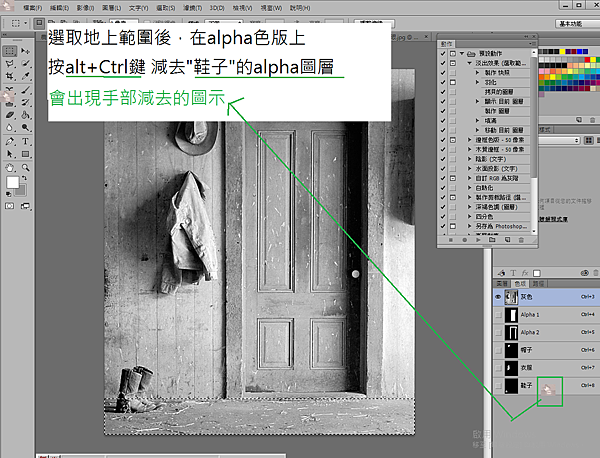Expand 木質邊框 - 50 像素 action
The height and width of the screenshot is (458, 600).
click(x=470, y=150)
